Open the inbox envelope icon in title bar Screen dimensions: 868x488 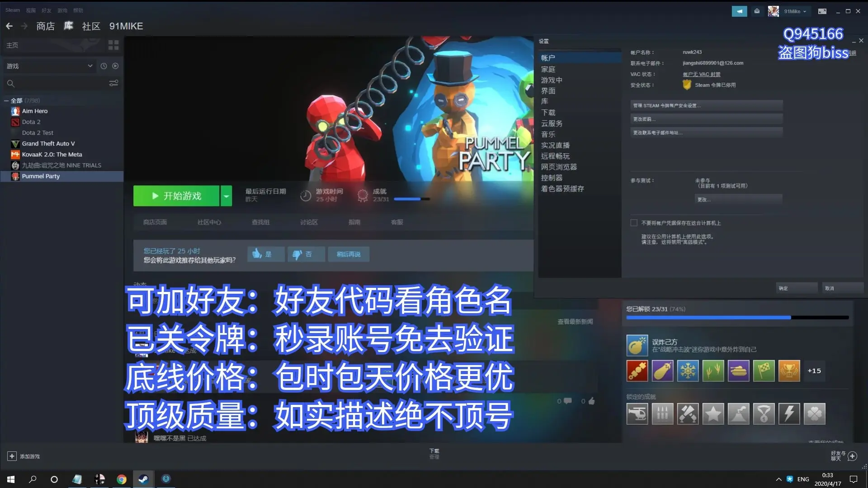tap(757, 11)
